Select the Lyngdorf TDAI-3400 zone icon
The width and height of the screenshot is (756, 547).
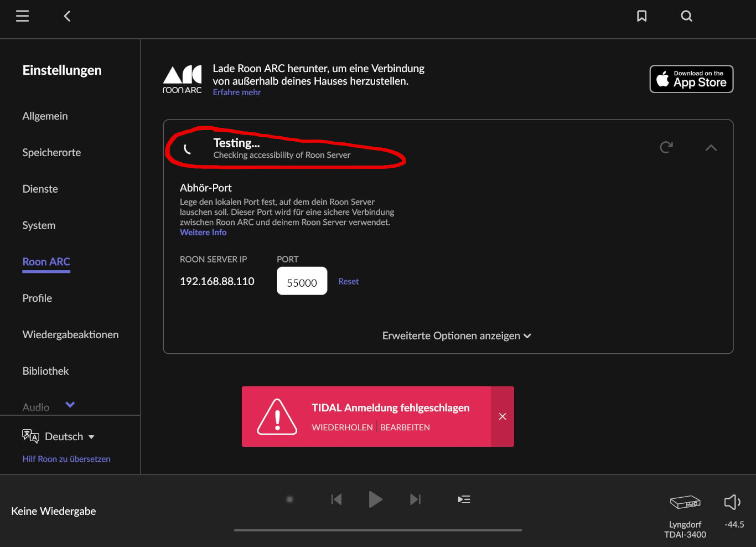tap(685, 502)
